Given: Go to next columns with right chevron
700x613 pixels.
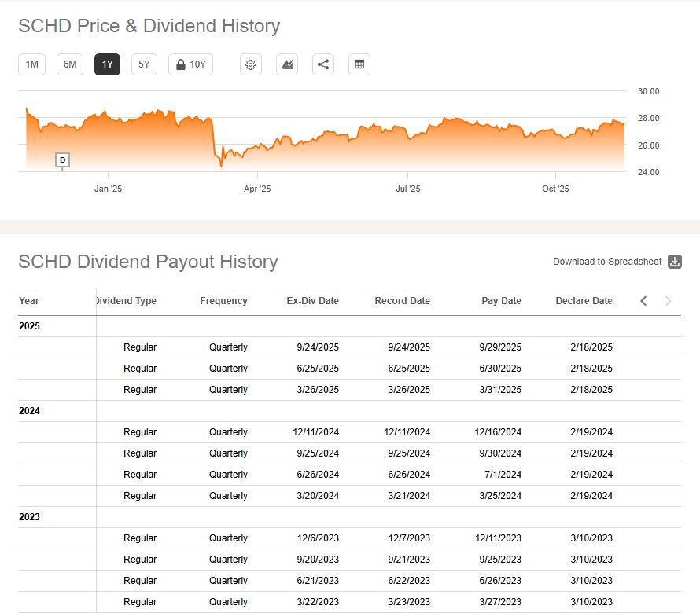Looking at the screenshot, I should point(669,301).
